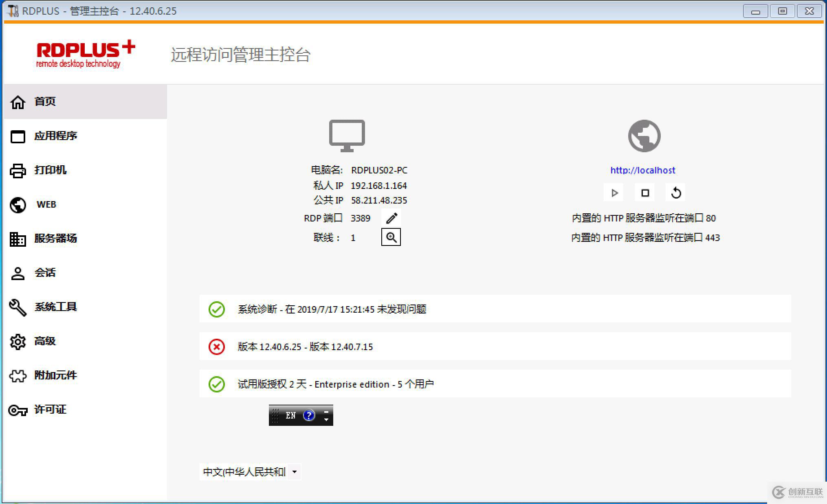Image resolution: width=827 pixels, height=504 pixels.
Task: Open the 高级 gear settings
Action: pyautogui.click(x=45, y=341)
